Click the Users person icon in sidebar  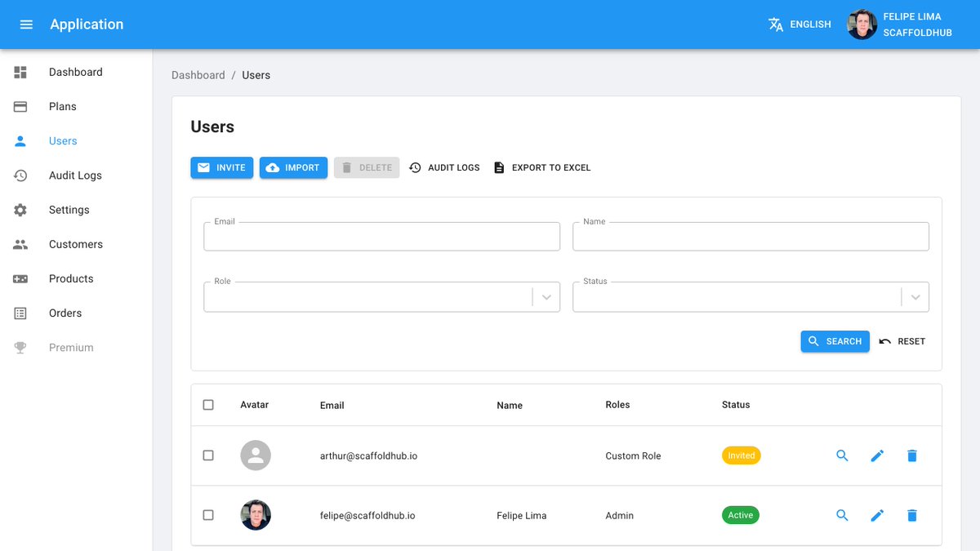[20, 140]
